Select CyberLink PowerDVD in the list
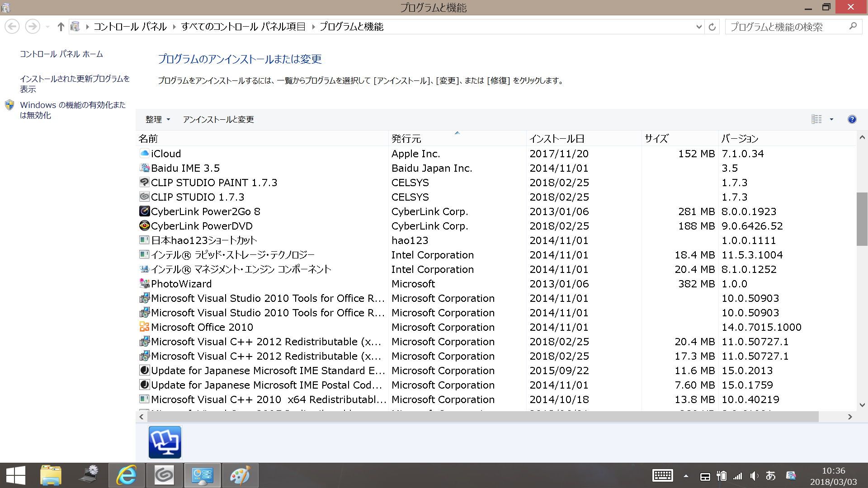This screenshot has width=868, height=488. pos(202,226)
